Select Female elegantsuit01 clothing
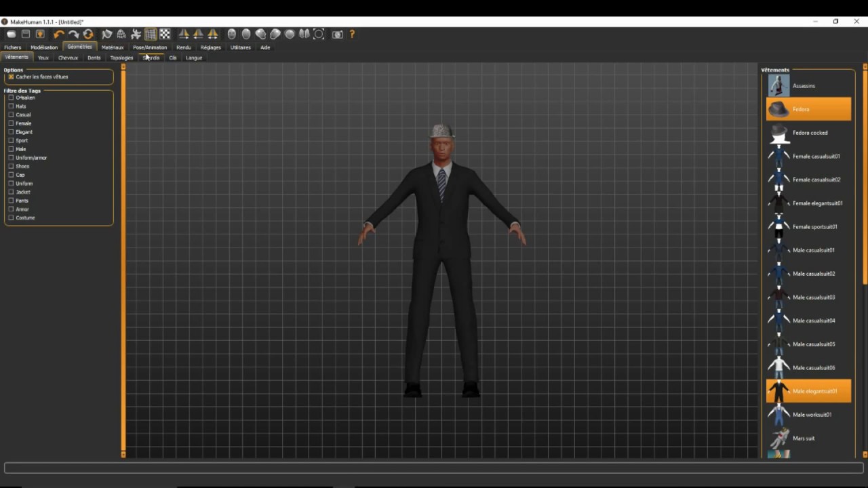 click(808, 203)
